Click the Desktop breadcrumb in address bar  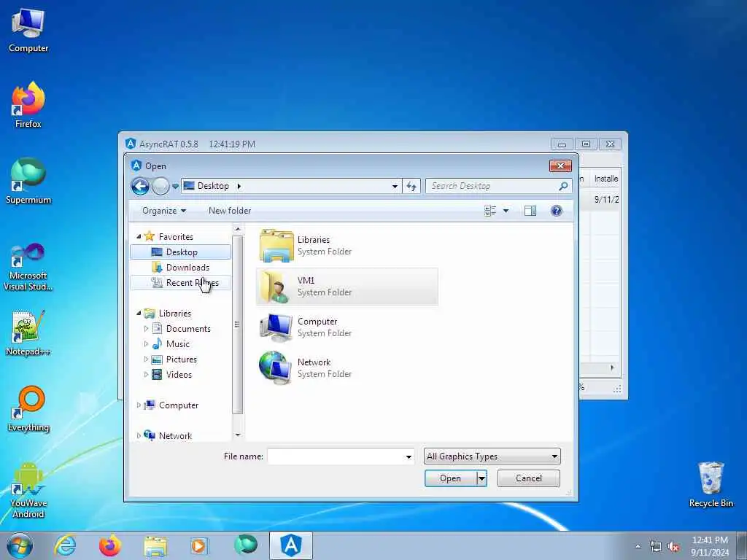(213, 186)
